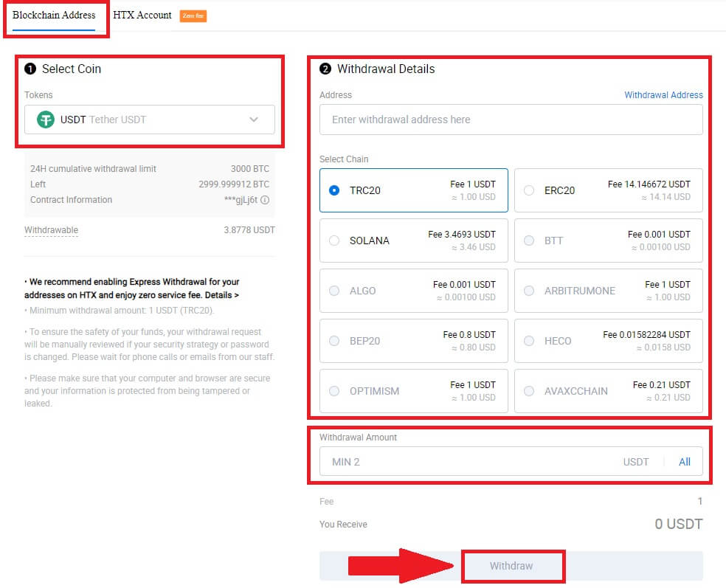Switch to the HTX Account tab

pyautogui.click(x=142, y=14)
